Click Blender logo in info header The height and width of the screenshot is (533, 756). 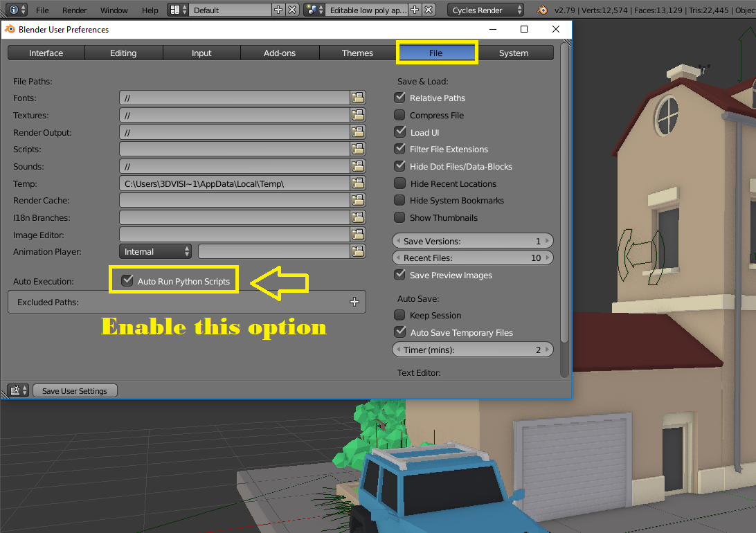[x=542, y=10]
